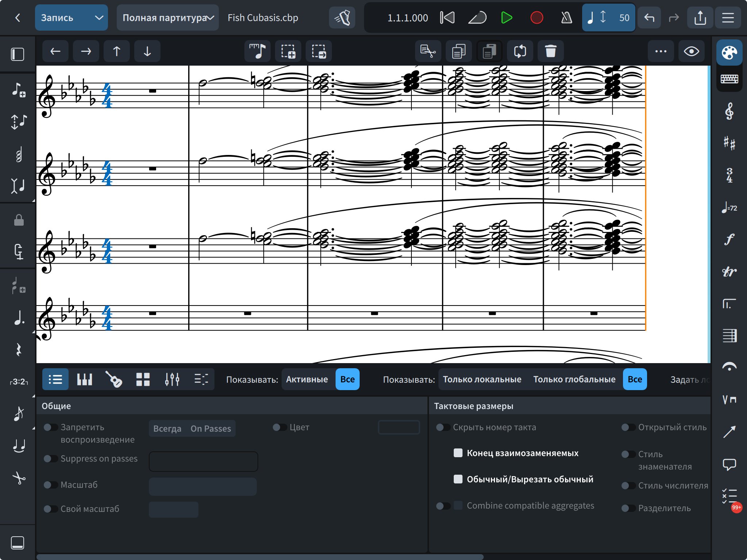Viewport: 747px width, 560px height.
Task: Open the dynamics forte panel
Action: (729, 240)
